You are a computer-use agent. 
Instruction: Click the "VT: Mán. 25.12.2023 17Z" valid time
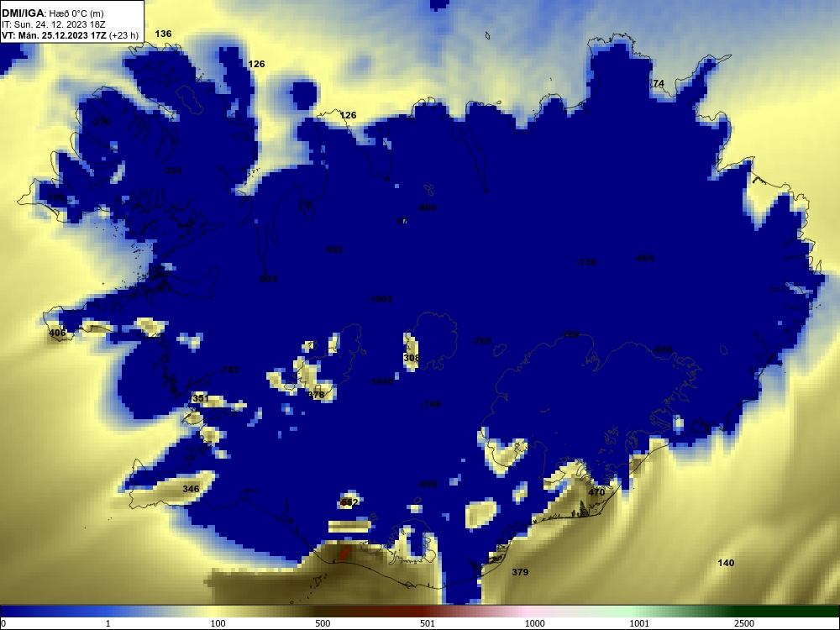(54, 36)
